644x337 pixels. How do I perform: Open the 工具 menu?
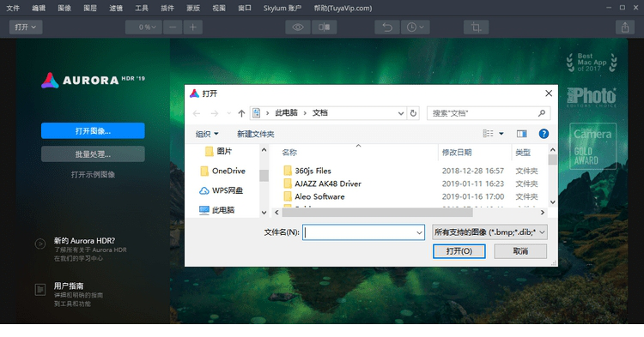(x=142, y=9)
